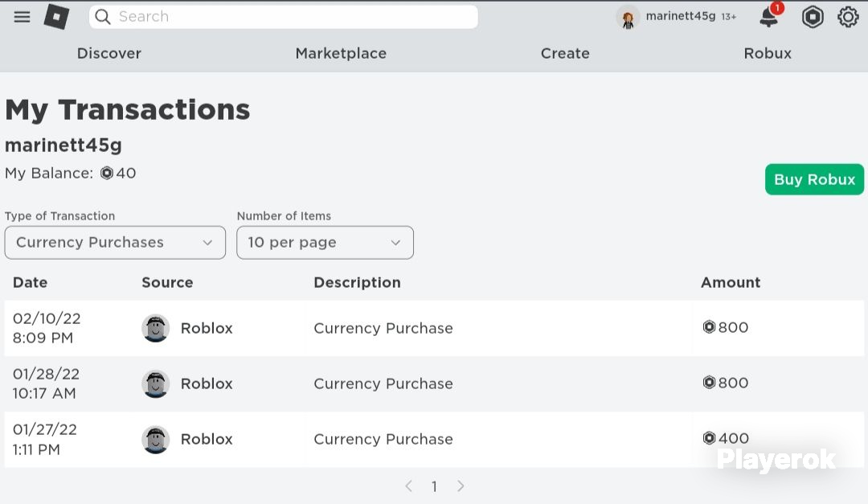Open the Robux balance icon in header
The width and height of the screenshot is (868, 504).
[812, 17]
